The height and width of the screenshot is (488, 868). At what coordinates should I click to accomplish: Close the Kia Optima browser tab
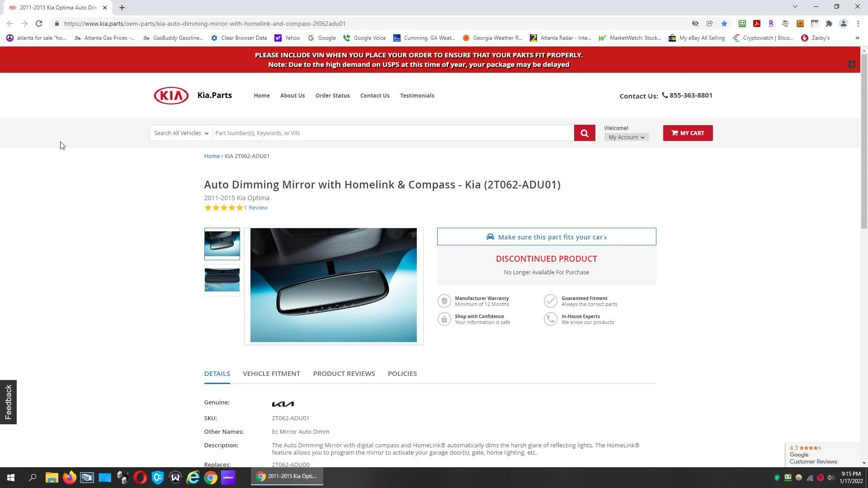pyautogui.click(x=105, y=8)
